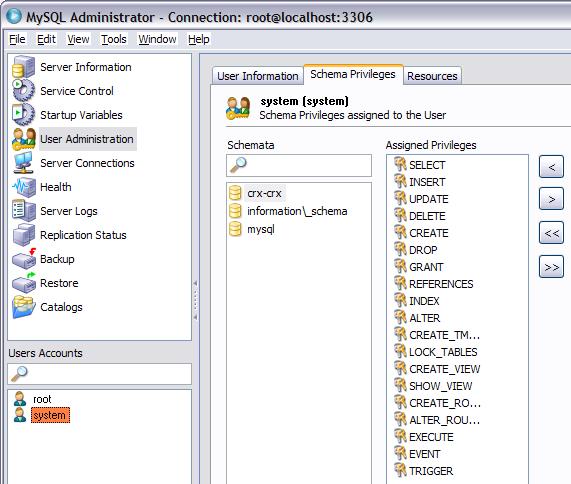Open the Help menu
The height and width of the screenshot is (484, 571).
click(x=198, y=39)
